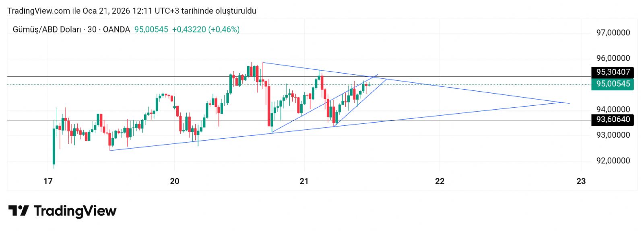The width and height of the screenshot is (644, 231).
Task: Click the 96,00000 price axis label
Action: tap(613, 58)
